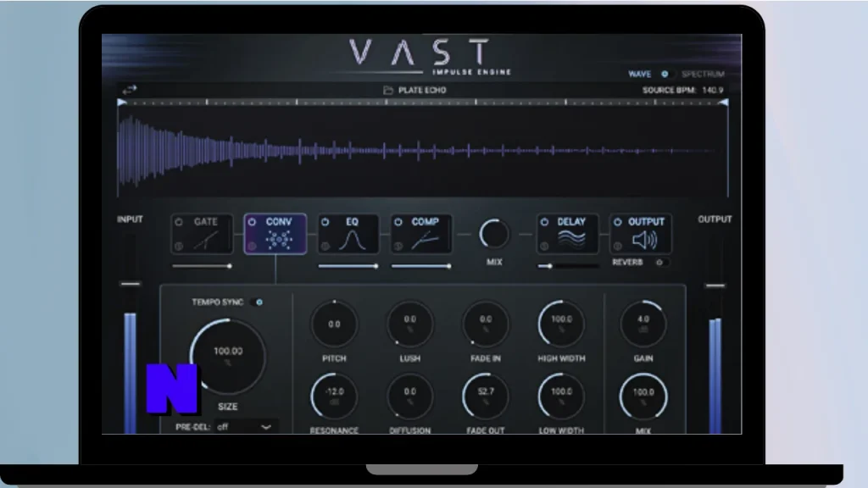
Task: Click the MIX knob below the GAIN knob
Action: pyautogui.click(x=643, y=396)
